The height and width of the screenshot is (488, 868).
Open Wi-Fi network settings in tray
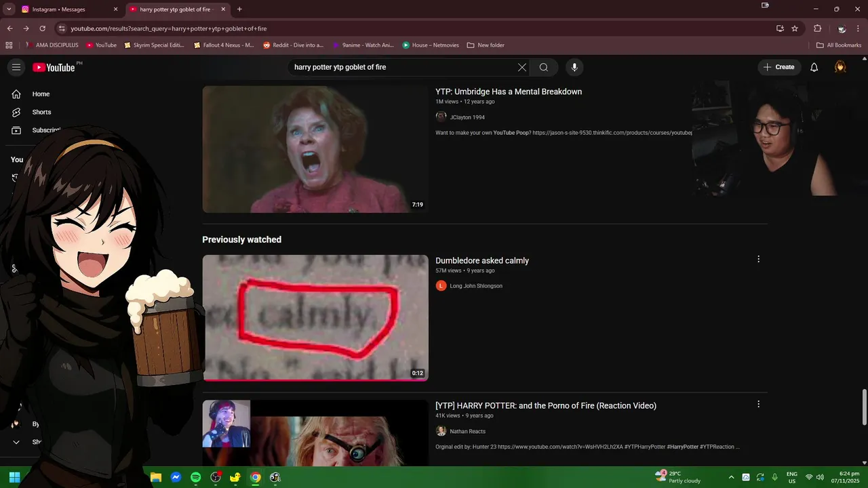pyautogui.click(x=808, y=477)
